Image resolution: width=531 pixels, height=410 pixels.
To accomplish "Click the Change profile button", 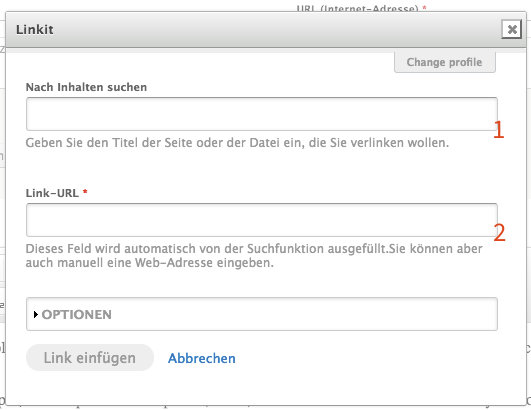I will [x=445, y=62].
